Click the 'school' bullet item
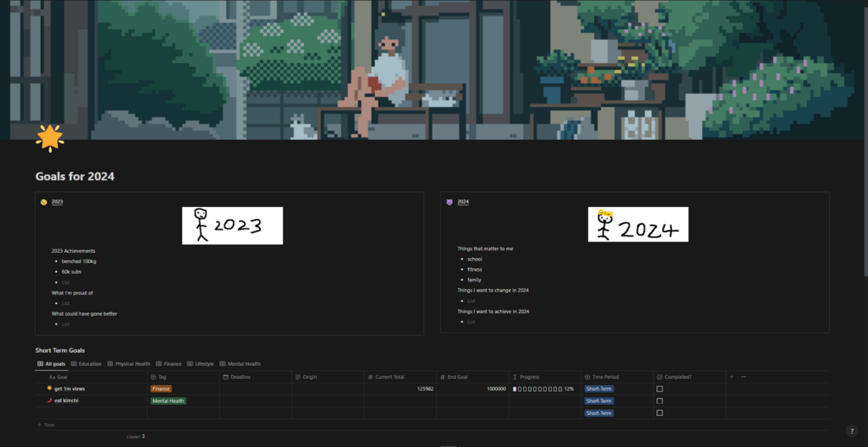The image size is (868, 447). (x=475, y=259)
